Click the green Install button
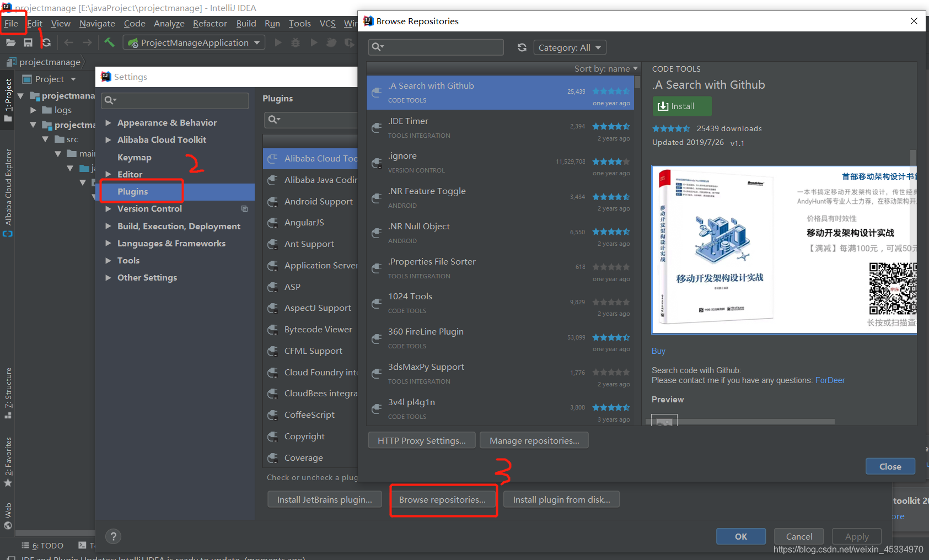Image resolution: width=929 pixels, height=560 pixels. pos(682,106)
